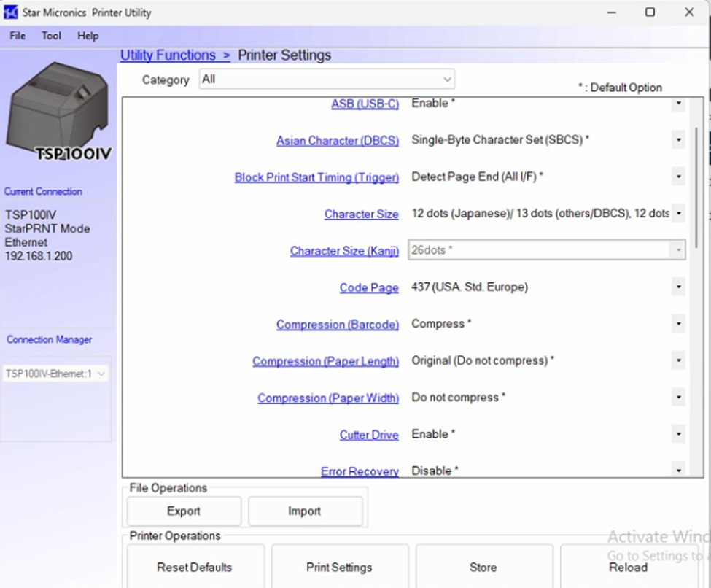Viewport: 711px width, 588px height.
Task: Open the Compression (Paper Length) link
Action: pyautogui.click(x=325, y=361)
